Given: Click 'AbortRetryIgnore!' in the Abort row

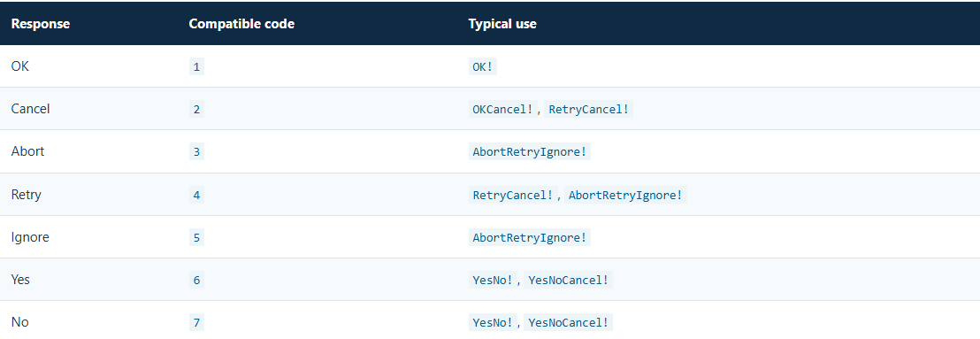Looking at the screenshot, I should [530, 152].
